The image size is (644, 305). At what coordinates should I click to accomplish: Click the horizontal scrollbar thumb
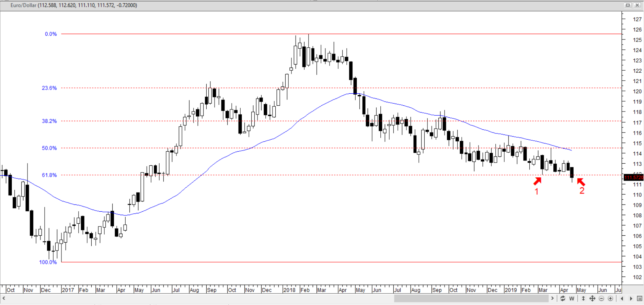tap(471, 298)
